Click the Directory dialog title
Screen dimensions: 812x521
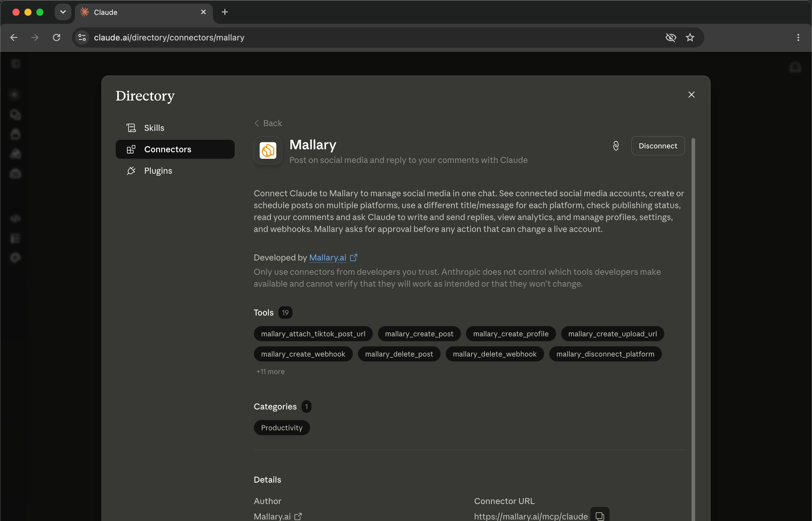[145, 96]
